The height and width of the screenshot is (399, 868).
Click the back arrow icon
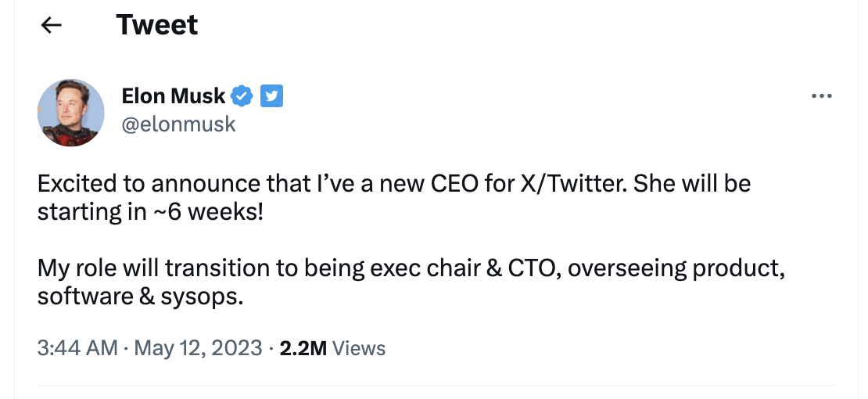click(51, 25)
